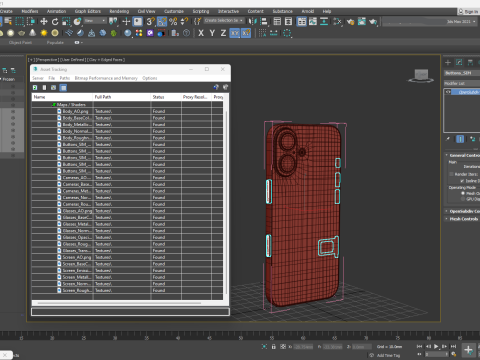The image size is (480, 360).
Task: Open Create Selection Set dropdown
Action: pos(224,21)
